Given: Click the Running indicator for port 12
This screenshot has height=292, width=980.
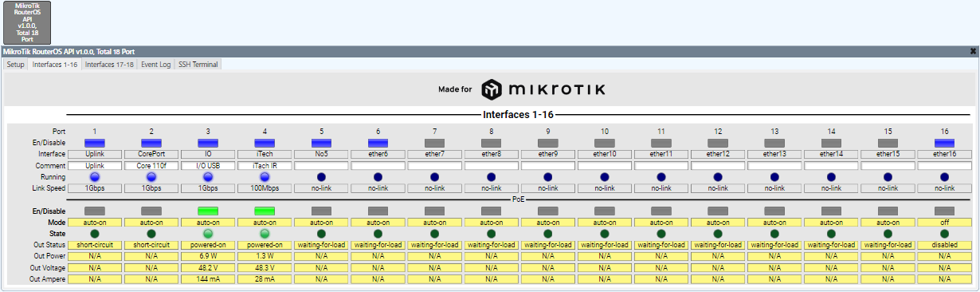Looking at the screenshot, I should (718, 176).
